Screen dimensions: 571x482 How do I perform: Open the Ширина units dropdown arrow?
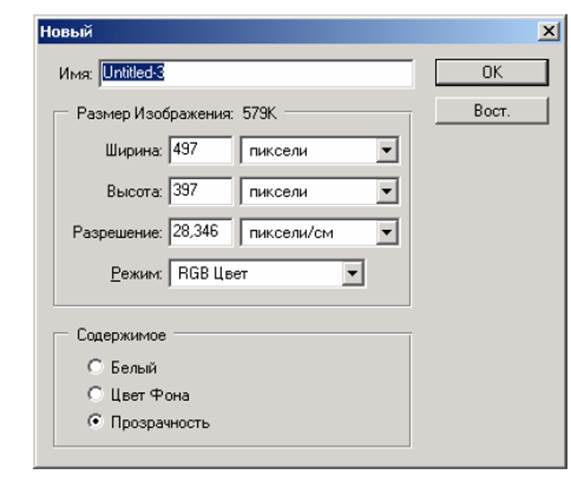click(386, 150)
